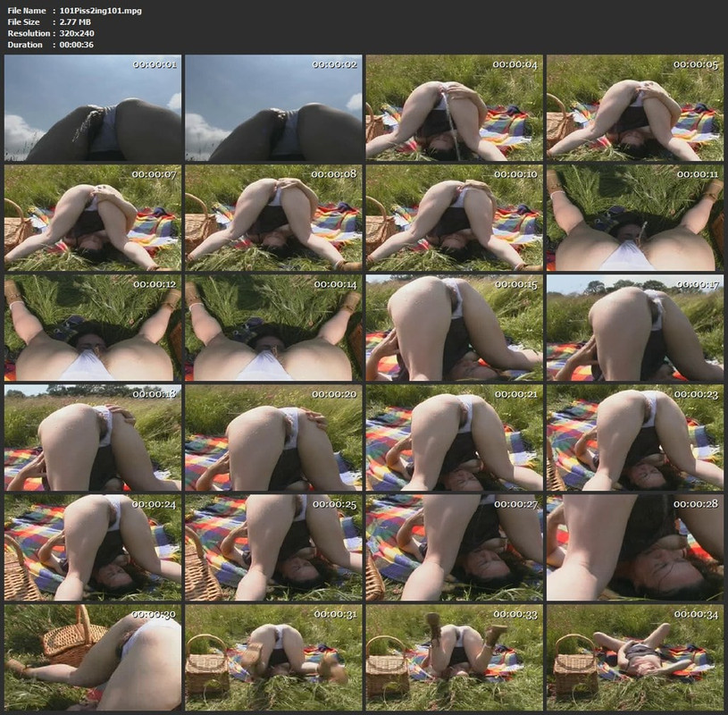Viewport: 728px width, 715px height.
Task: Click the "File Size" label
Action: pyautogui.click(x=24, y=21)
